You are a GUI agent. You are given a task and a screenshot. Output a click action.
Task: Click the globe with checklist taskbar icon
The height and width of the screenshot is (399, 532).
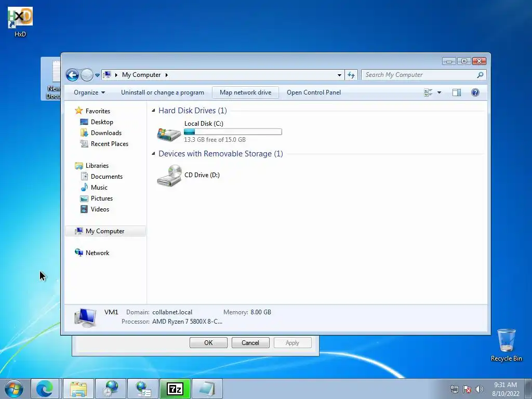pyautogui.click(x=143, y=389)
